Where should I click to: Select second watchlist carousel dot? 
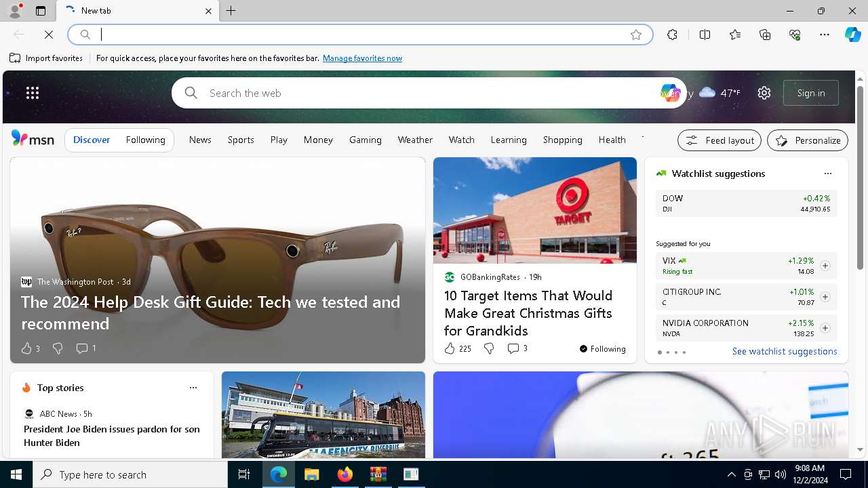click(x=668, y=352)
